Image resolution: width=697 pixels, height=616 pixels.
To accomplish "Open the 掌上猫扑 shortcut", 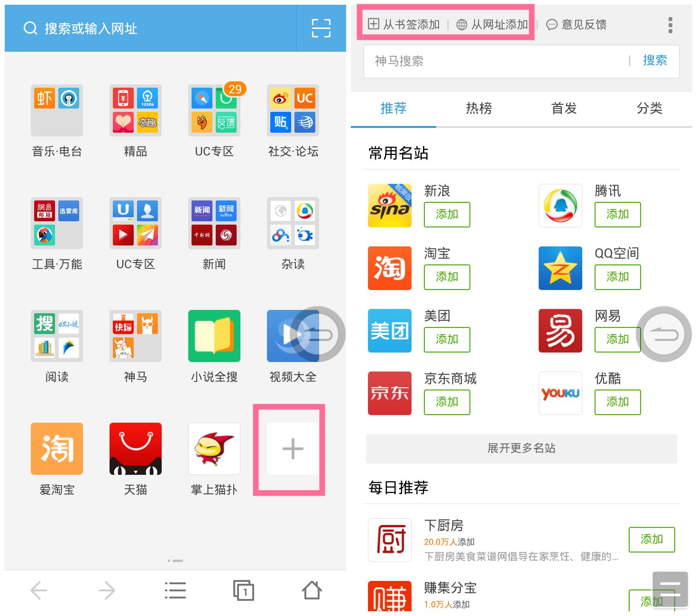I will point(214,449).
